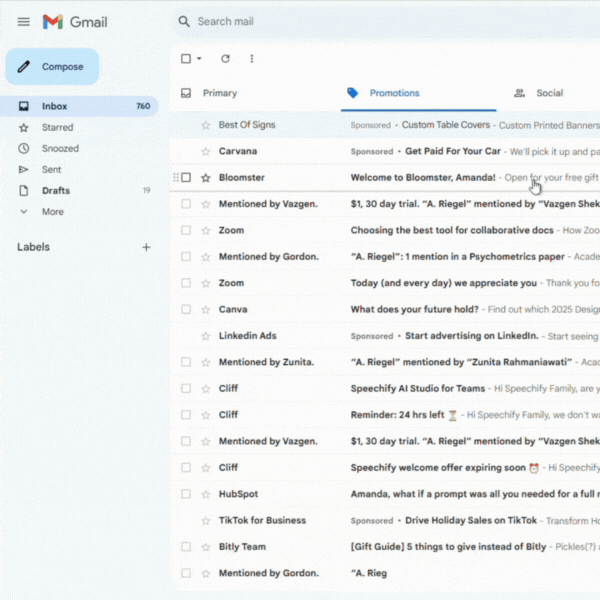Star the HubSpot email
This screenshot has height=600, width=600.
(x=206, y=494)
